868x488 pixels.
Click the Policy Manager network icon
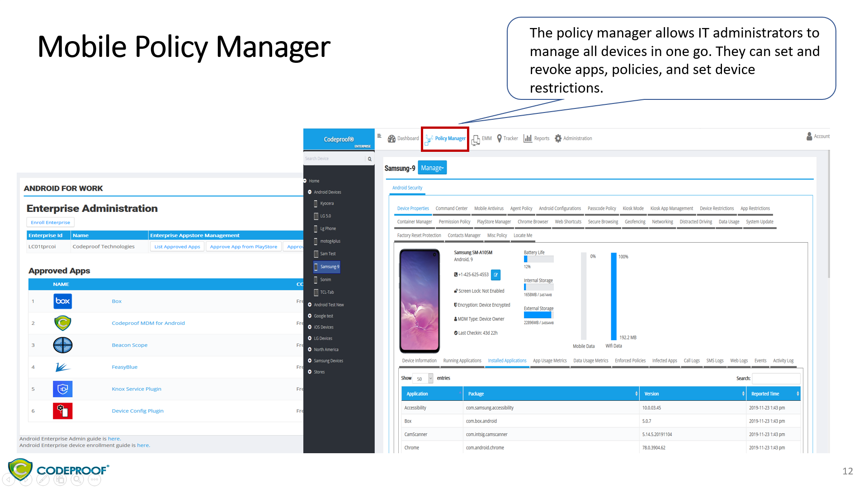[x=429, y=140]
